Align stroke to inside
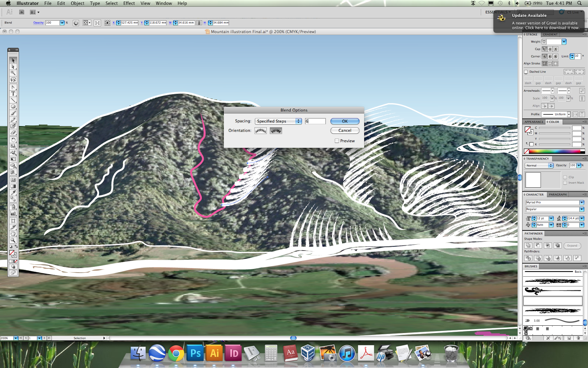Image resolution: width=588 pixels, height=368 pixels. [x=550, y=64]
